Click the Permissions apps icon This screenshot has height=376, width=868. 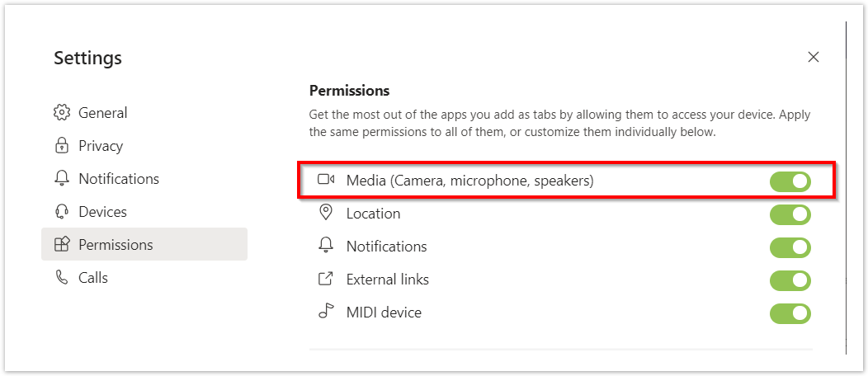tap(62, 245)
